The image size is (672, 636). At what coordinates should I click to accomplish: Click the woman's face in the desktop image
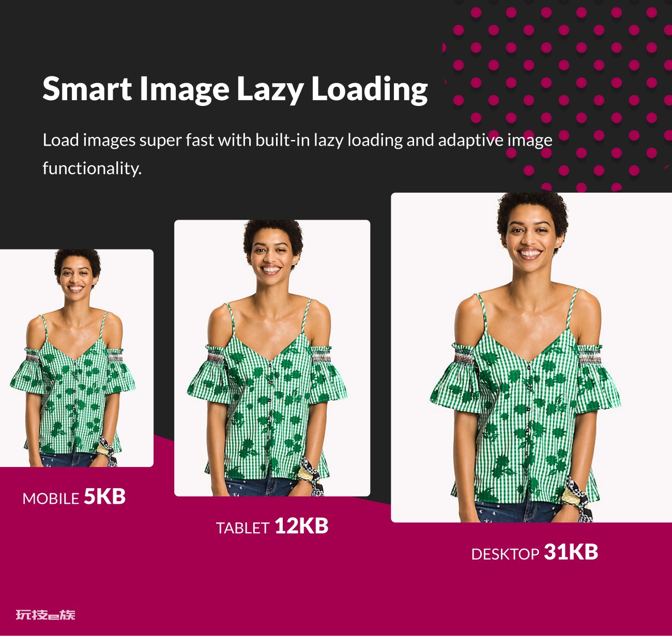(x=531, y=239)
